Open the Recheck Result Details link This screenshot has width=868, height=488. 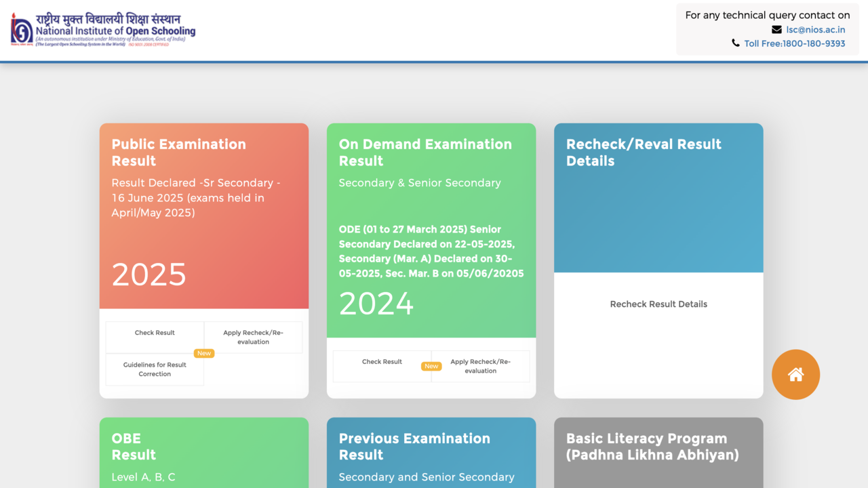point(658,304)
